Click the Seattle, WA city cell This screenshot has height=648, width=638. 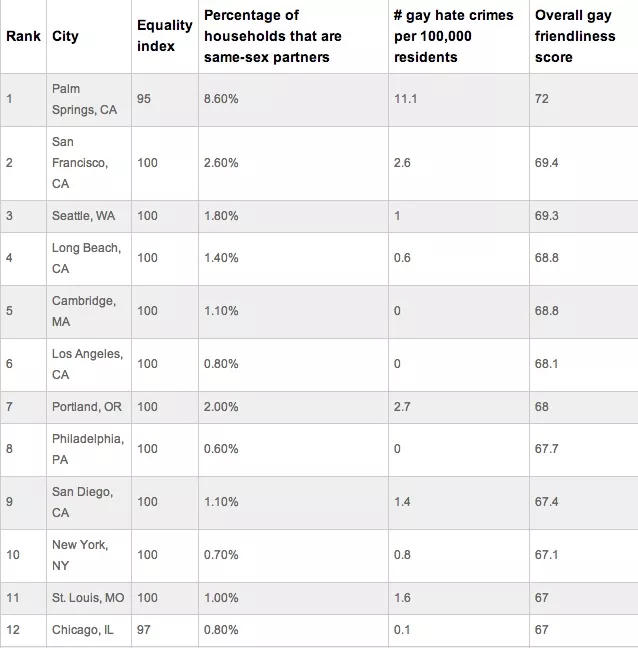pos(89,216)
